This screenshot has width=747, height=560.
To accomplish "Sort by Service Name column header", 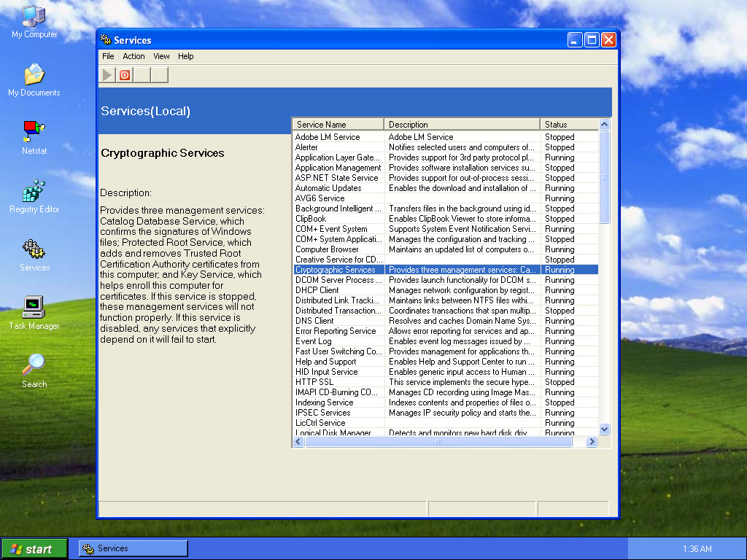I will [x=338, y=124].
